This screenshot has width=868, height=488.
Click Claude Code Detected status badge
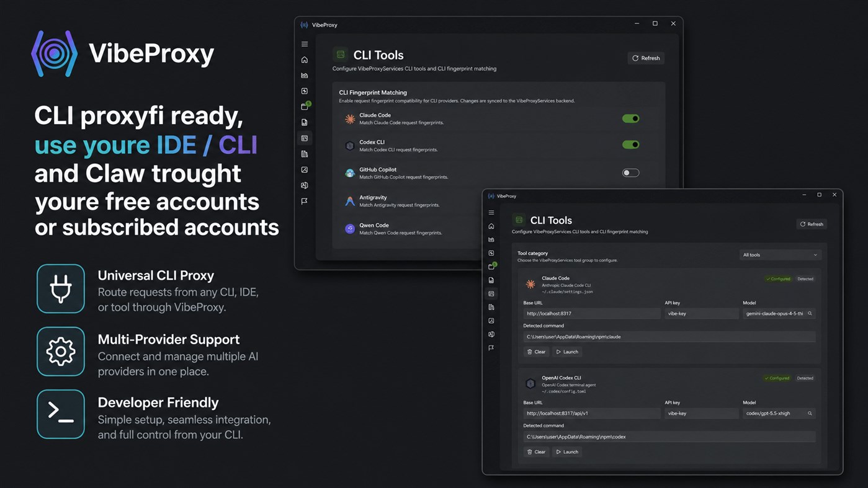tap(805, 279)
